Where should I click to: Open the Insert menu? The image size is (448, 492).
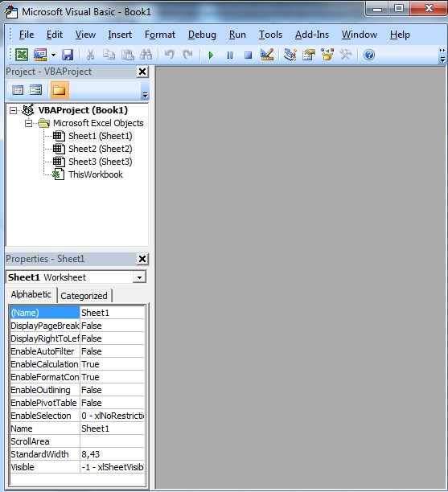point(120,35)
